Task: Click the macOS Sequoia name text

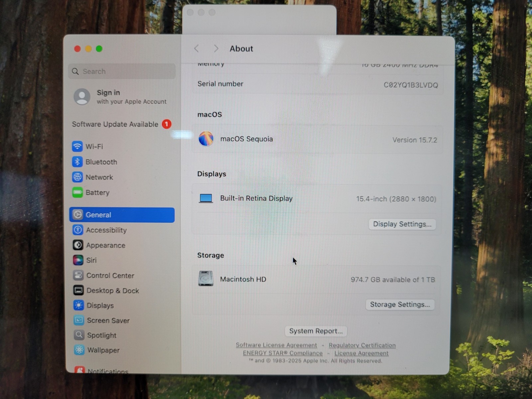Action: (x=246, y=139)
